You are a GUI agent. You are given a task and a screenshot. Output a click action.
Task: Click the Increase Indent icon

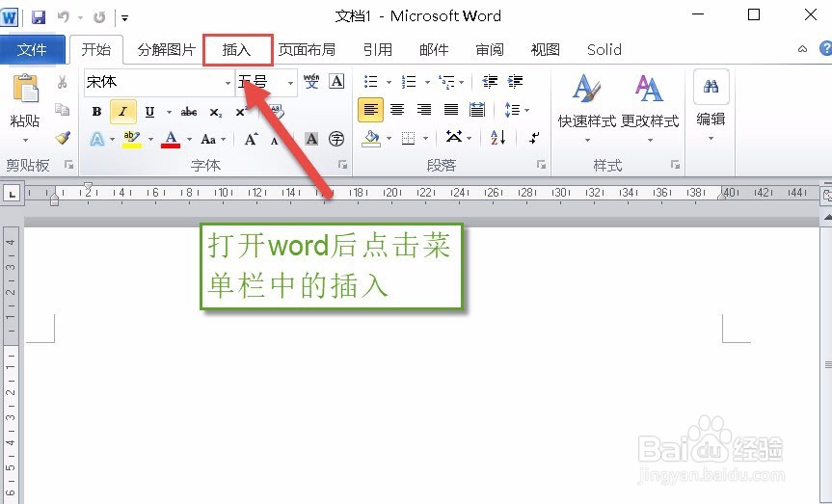[x=515, y=82]
